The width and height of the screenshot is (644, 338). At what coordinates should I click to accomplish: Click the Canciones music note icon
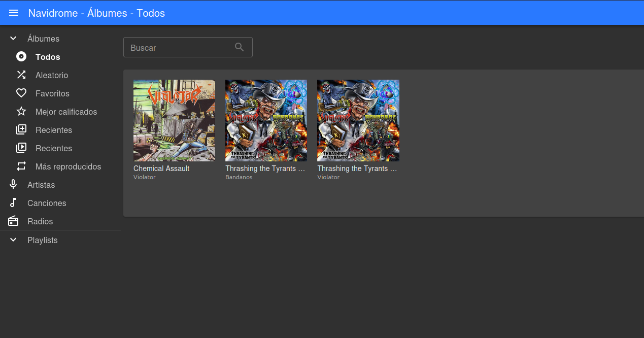click(x=14, y=203)
